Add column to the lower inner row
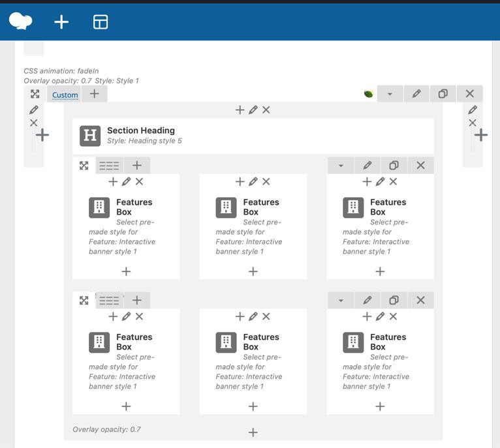500x448 pixels. tap(137, 300)
